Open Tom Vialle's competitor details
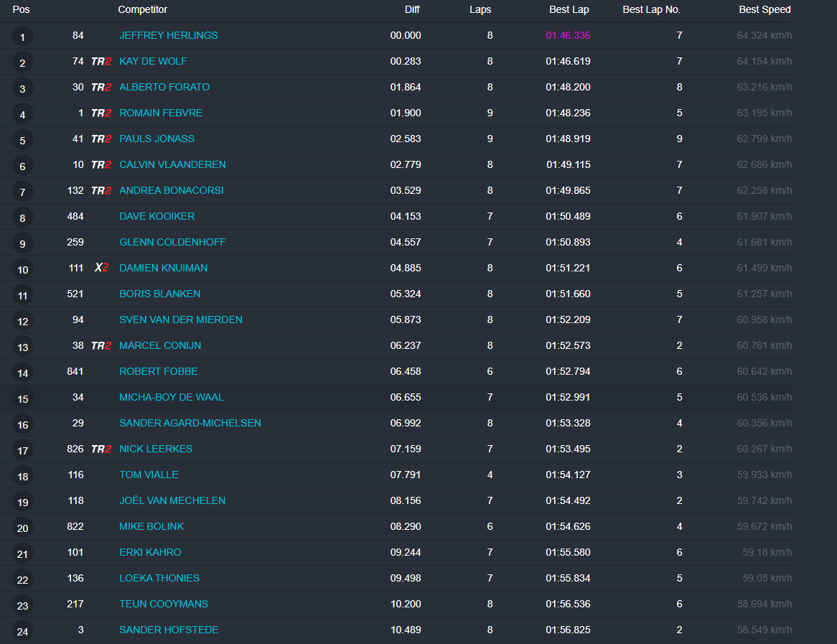 [x=149, y=475]
